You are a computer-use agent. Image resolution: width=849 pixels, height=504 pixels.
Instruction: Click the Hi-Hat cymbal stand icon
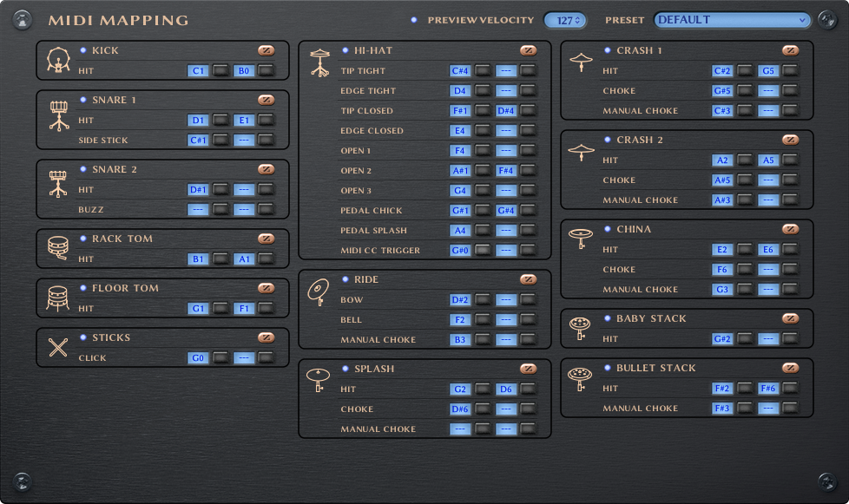pyautogui.click(x=320, y=62)
